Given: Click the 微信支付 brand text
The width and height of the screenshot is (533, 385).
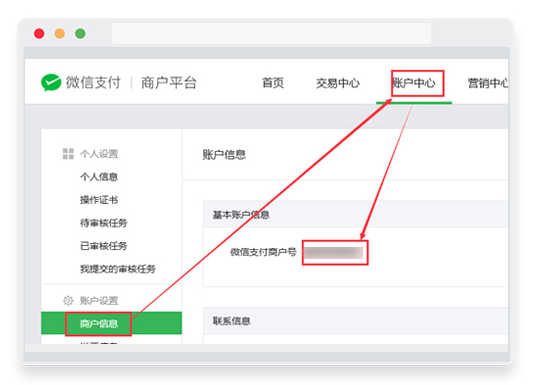Looking at the screenshot, I should (93, 83).
